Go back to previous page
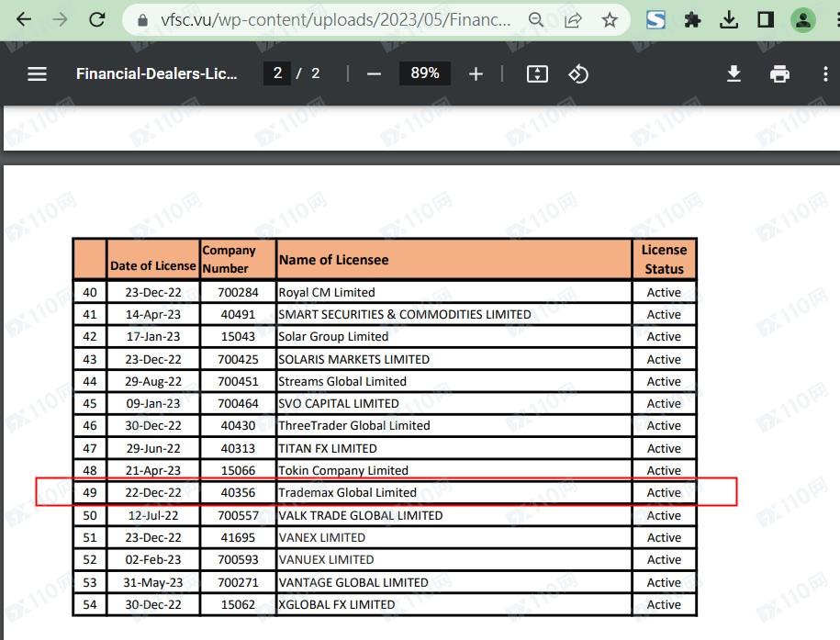Screen dimensions: 840x640 coord(24,19)
